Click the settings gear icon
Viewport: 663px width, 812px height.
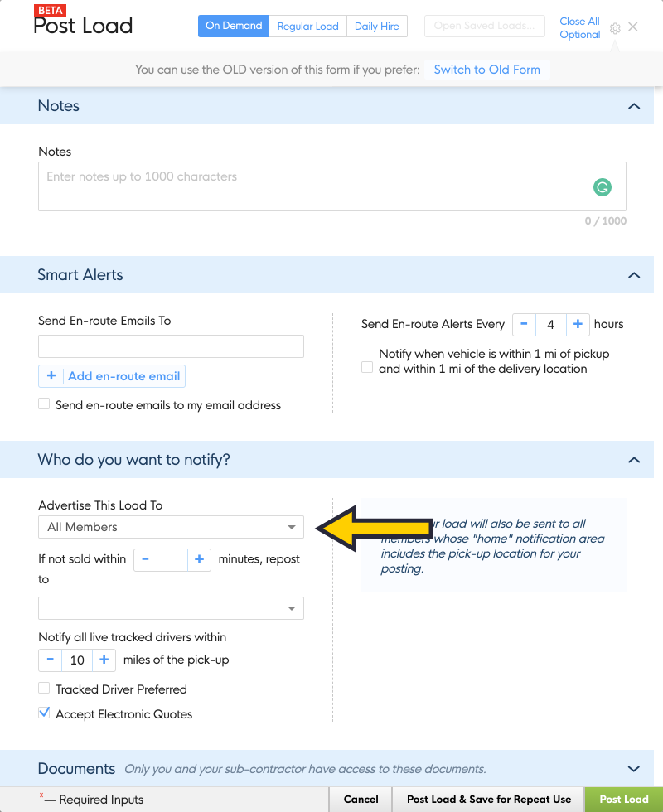615,28
